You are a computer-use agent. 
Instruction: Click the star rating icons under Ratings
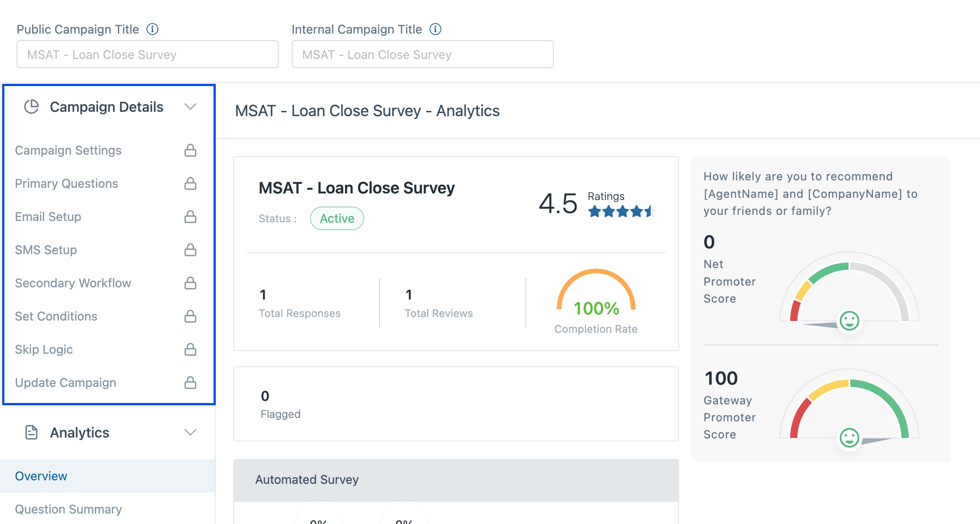tap(622, 211)
